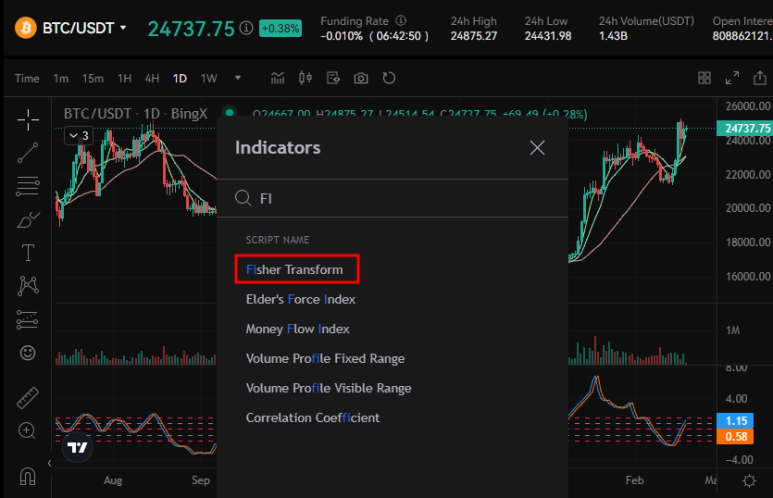
Task: Focus the indicator search field
Action: pos(392,198)
